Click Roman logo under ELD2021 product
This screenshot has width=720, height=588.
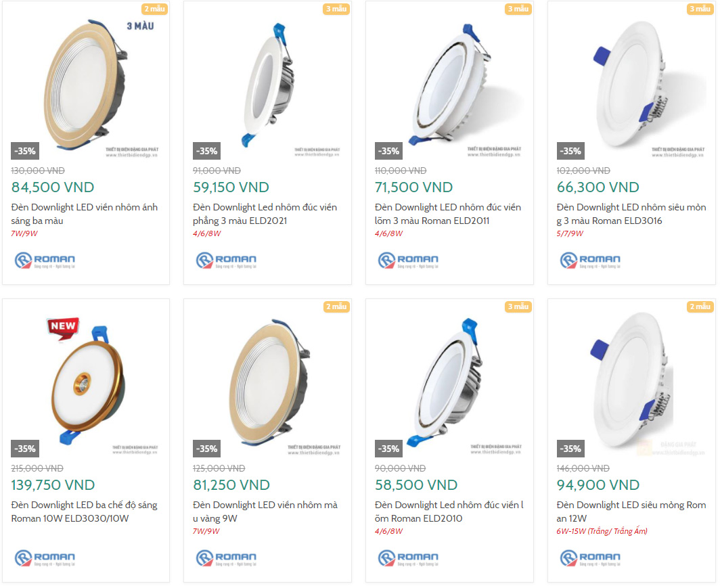(226, 261)
